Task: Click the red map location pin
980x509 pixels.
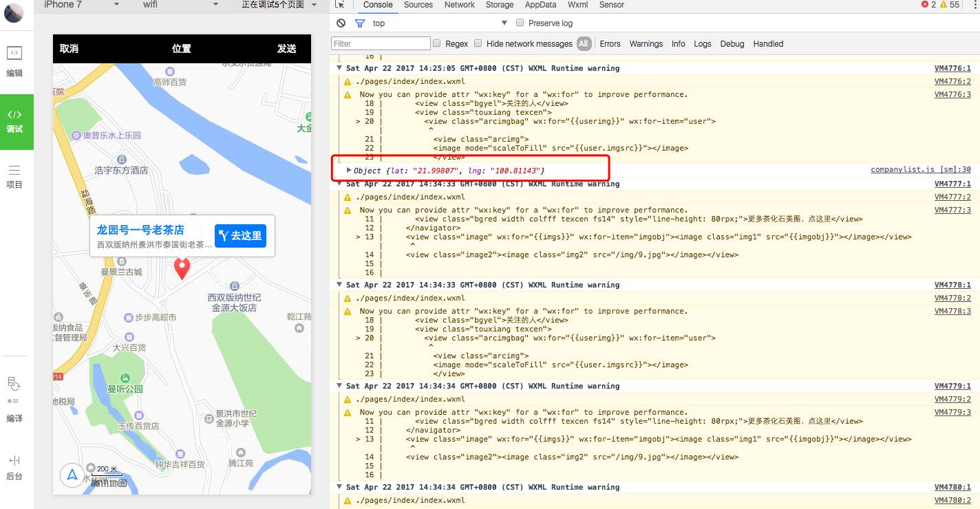Action: click(x=182, y=268)
